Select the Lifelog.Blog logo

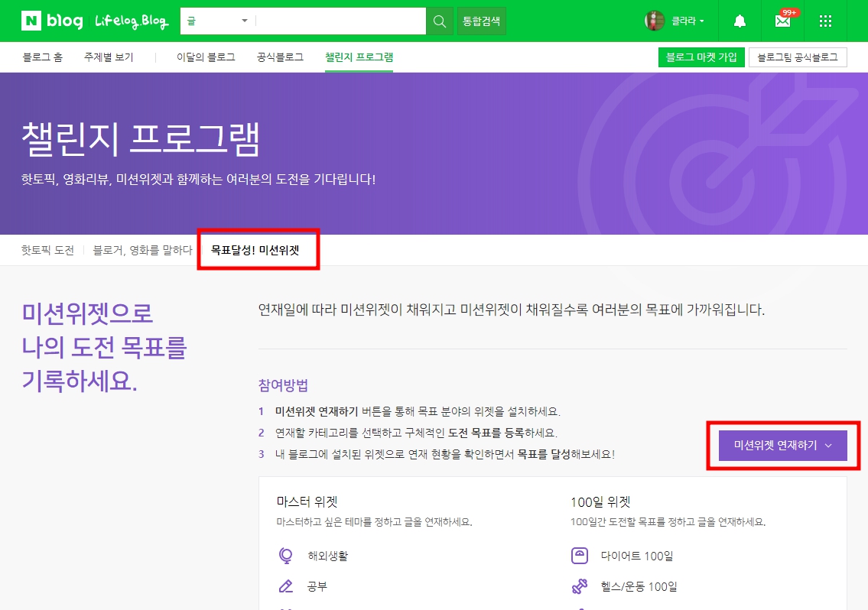pos(130,21)
